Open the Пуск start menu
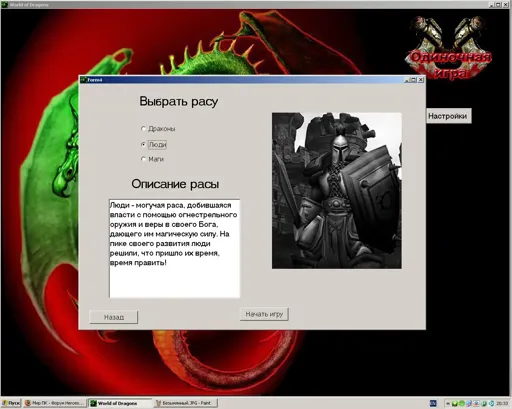 point(11,403)
